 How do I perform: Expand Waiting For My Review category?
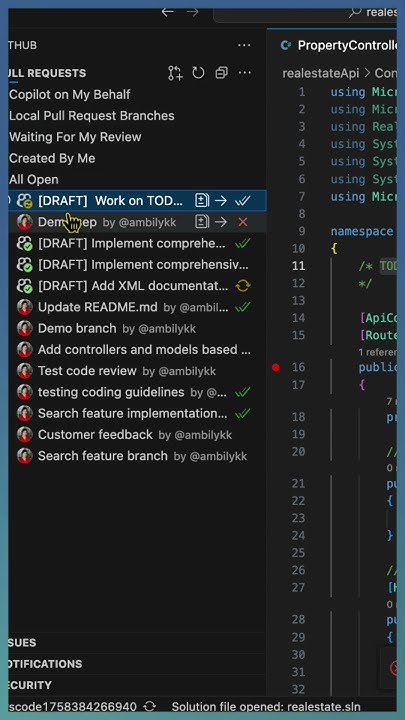tap(137, 137)
